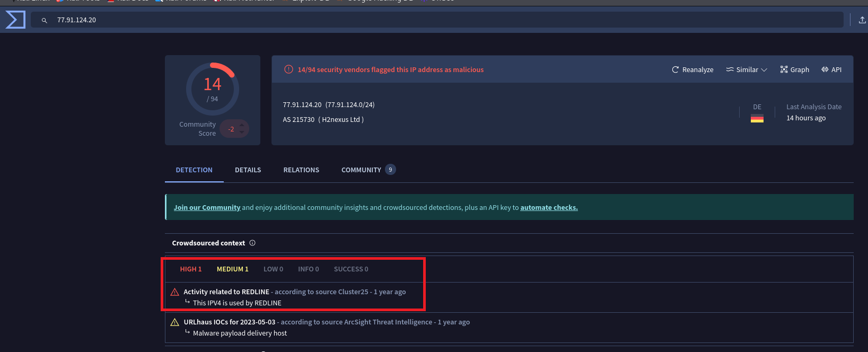Click the API icon
Screen dimensions: 868x352
pos(825,69)
